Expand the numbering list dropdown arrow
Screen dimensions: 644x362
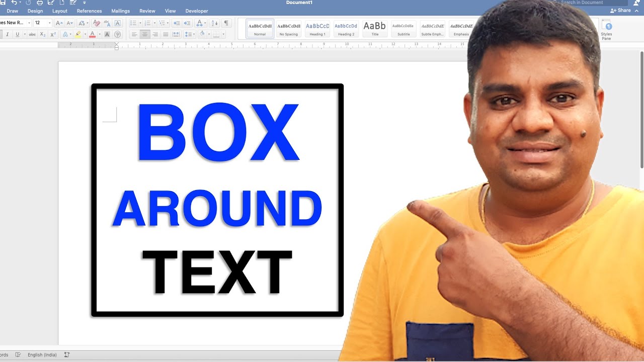(154, 23)
